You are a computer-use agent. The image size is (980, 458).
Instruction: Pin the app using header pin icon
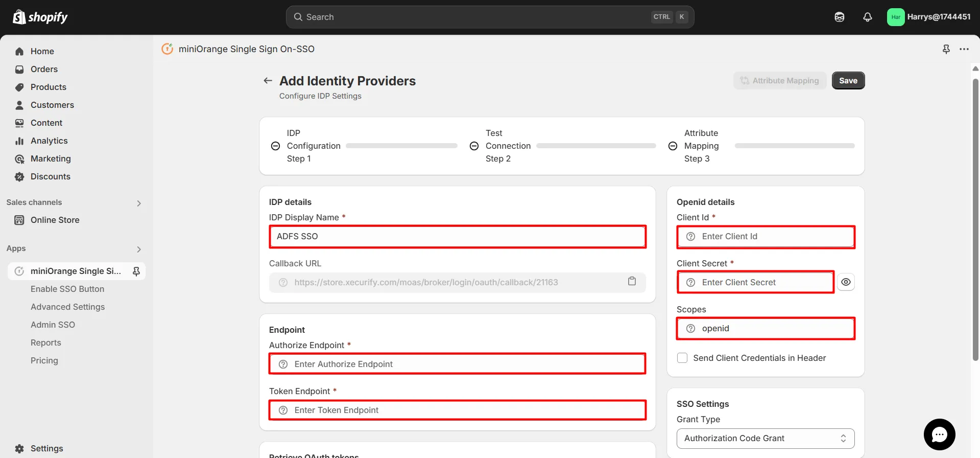pos(946,49)
